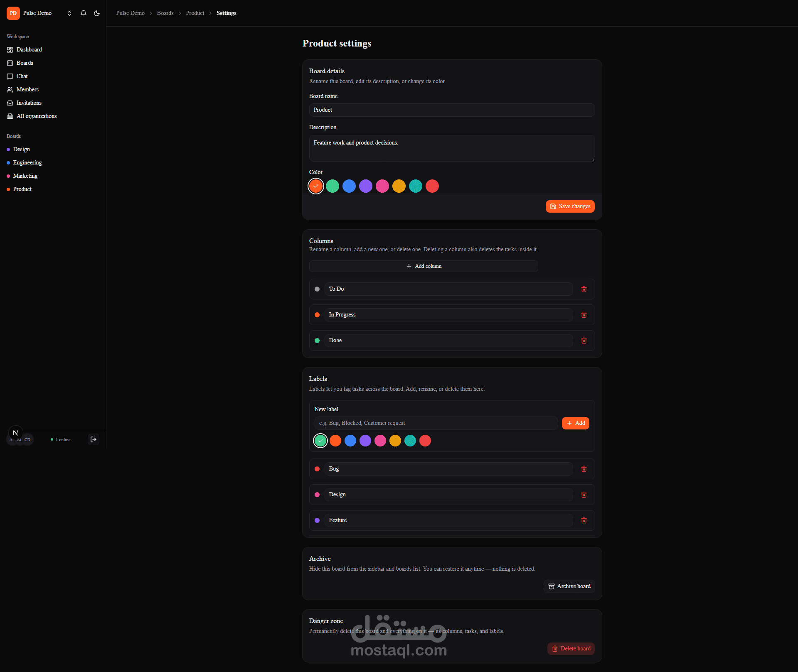This screenshot has height=672, width=798.
Task: Select the amber board color swatch
Action: coord(399,186)
